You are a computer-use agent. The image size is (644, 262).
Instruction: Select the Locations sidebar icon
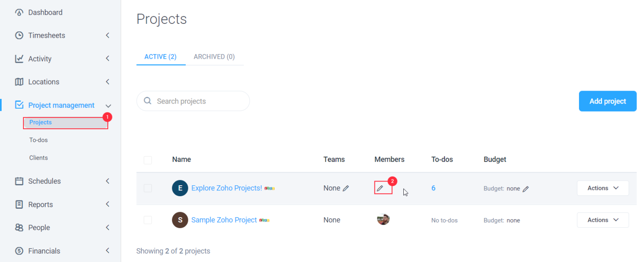[19, 82]
